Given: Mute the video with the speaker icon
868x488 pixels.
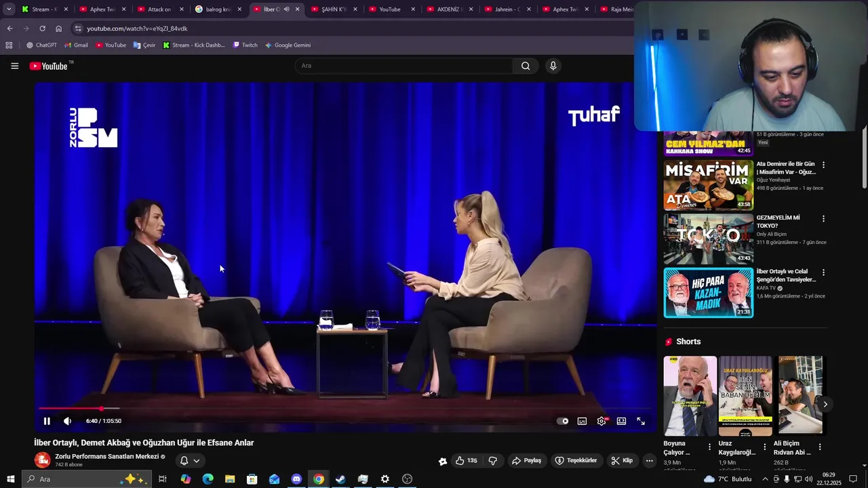Looking at the screenshot, I should [x=67, y=421].
